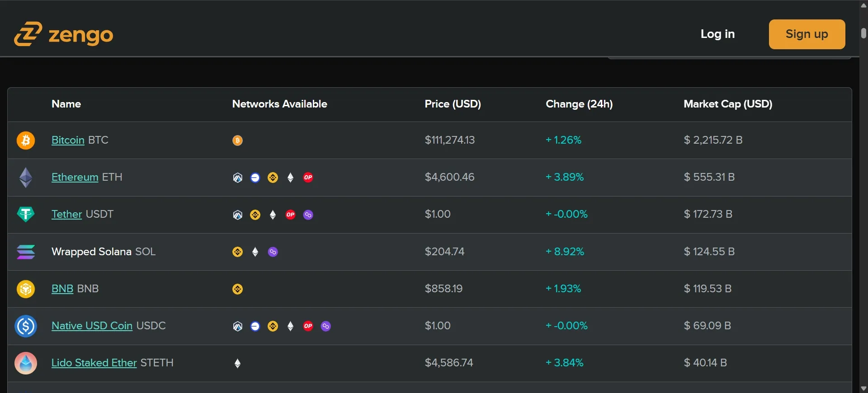Viewport: 868px width, 393px height.
Task: Open the Native USD Coin link
Action: (x=92, y=326)
